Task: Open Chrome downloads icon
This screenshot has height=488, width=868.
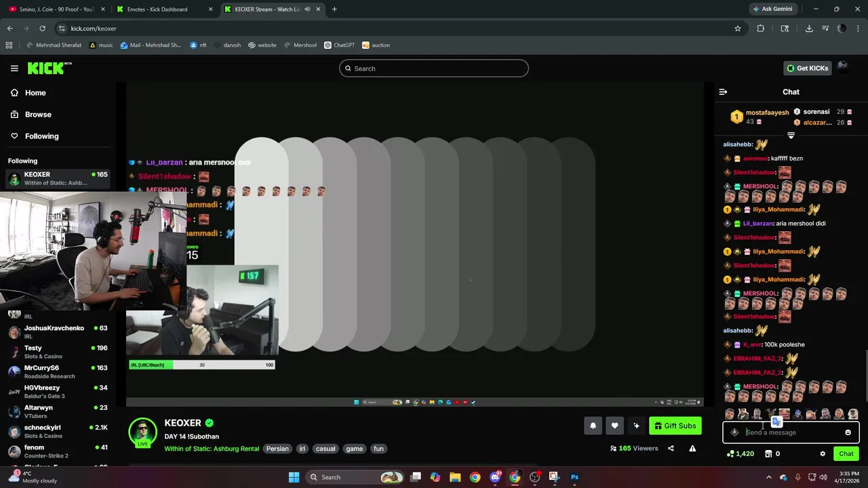Action: (809, 28)
